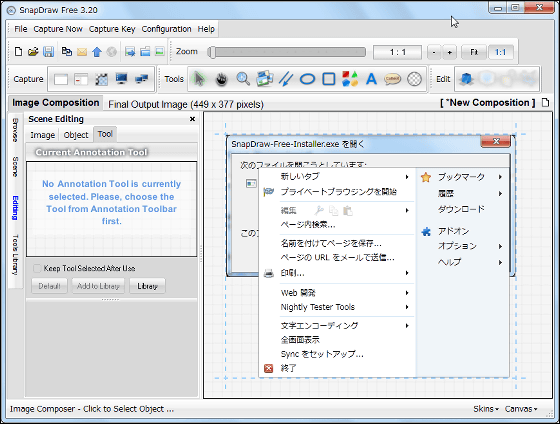Select rectangular region capture icon
The width and height of the screenshot is (560, 424).
click(61, 79)
